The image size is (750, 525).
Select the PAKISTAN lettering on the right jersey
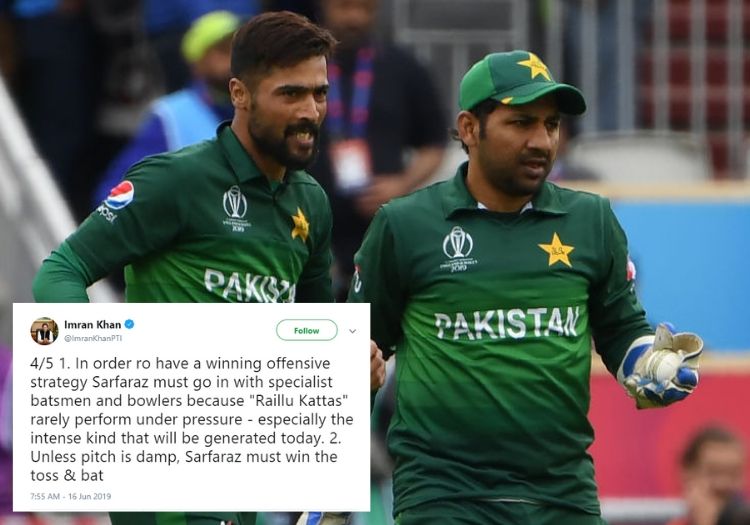pyautogui.click(x=507, y=324)
